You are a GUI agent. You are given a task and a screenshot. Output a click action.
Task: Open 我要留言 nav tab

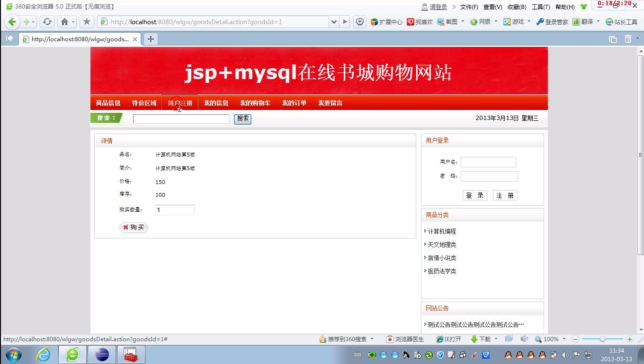(330, 103)
